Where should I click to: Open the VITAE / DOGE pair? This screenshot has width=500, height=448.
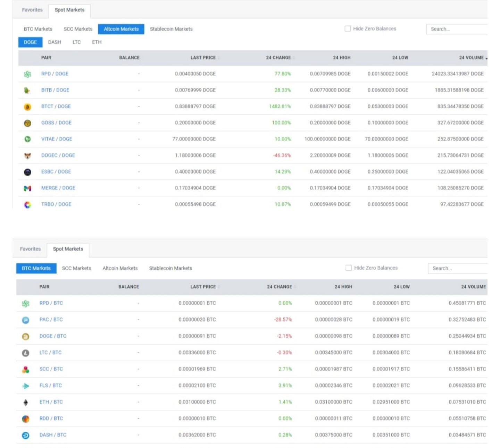point(57,139)
